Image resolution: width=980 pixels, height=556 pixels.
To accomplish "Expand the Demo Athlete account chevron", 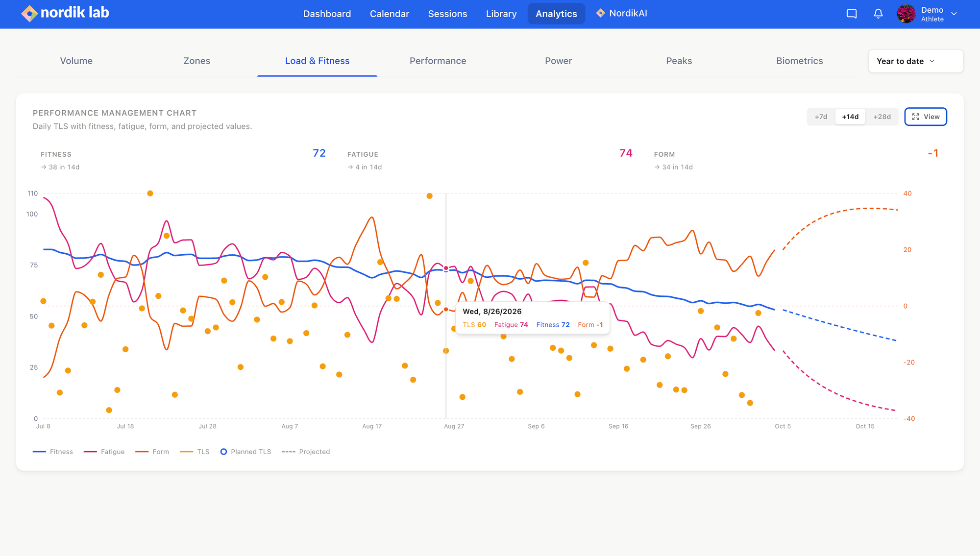I will tap(954, 14).
